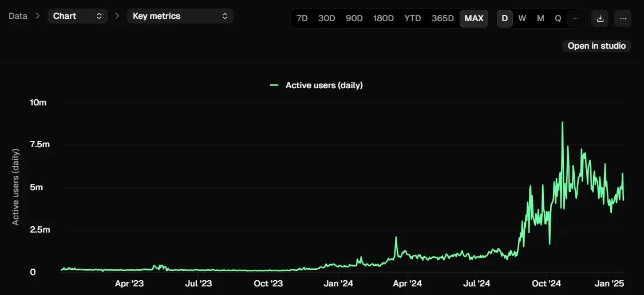This screenshot has height=295, width=644.
Task: Click the green Active users legend marker
Action: pos(274,85)
